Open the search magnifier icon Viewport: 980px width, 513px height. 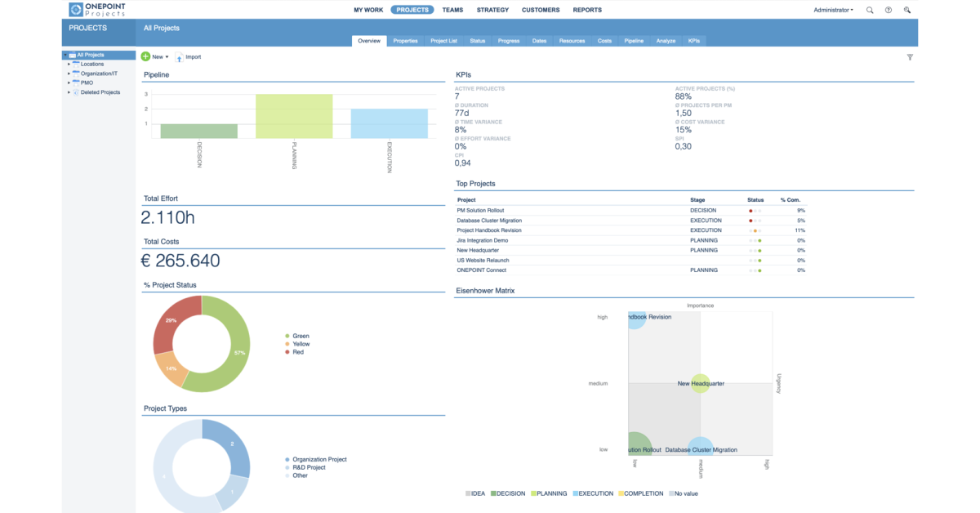tap(870, 10)
